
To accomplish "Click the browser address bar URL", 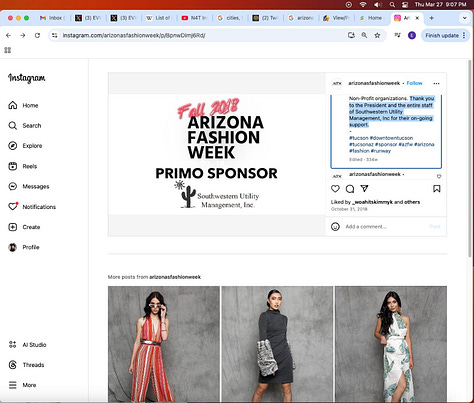I will 134,35.
